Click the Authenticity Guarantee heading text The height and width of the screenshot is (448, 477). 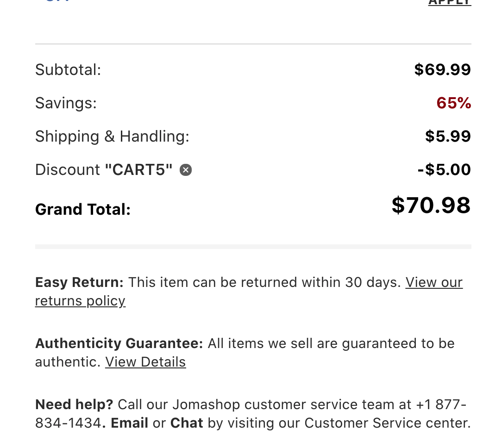click(x=119, y=343)
